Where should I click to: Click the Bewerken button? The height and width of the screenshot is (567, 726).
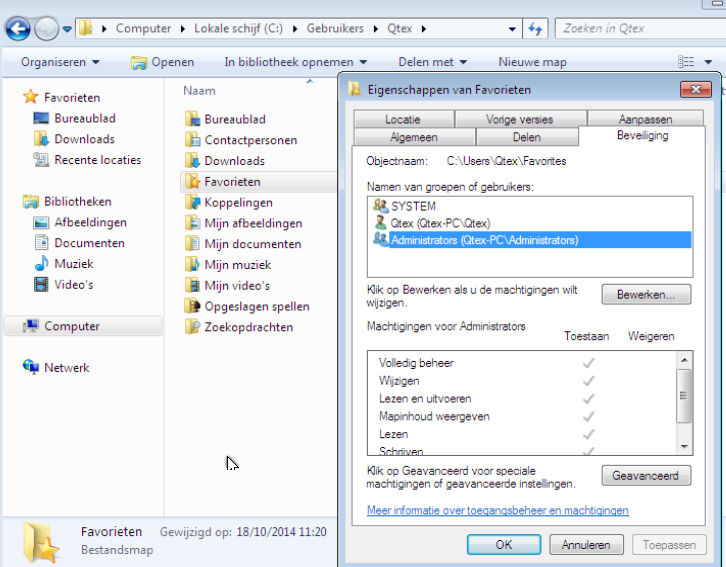point(645,295)
